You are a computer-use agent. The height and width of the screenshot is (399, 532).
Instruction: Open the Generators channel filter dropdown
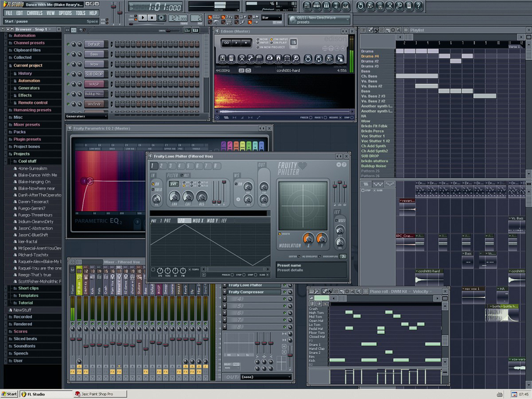point(86,116)
